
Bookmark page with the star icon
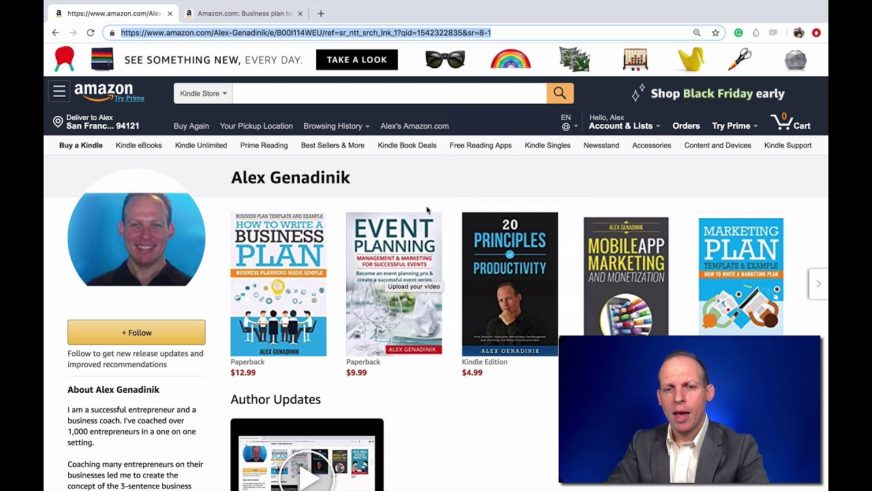(x=715, y=33)
